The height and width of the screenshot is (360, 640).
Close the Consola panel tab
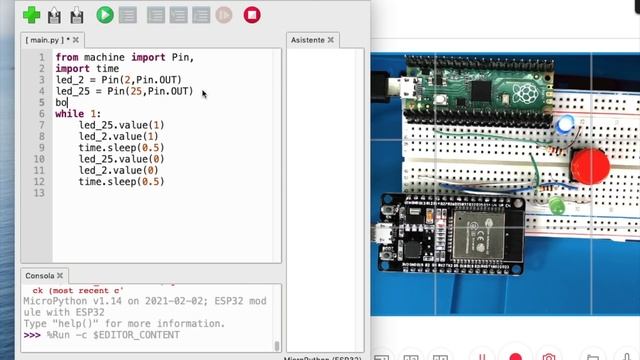[x=60, y=276]
